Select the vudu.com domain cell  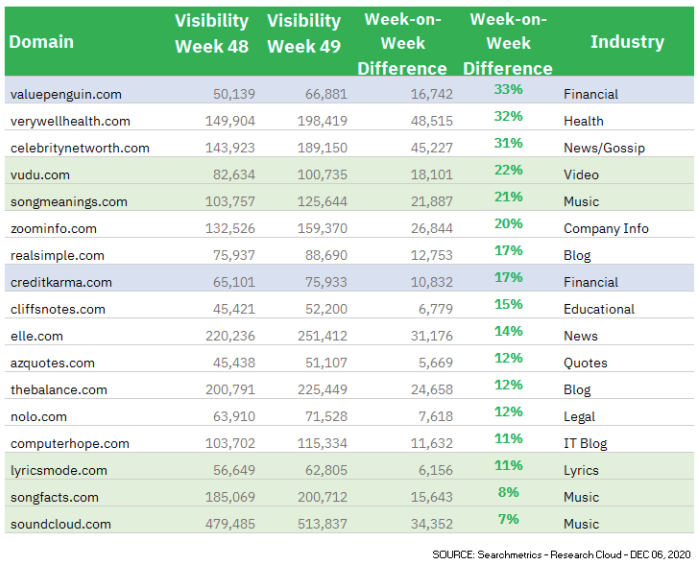pyautogui.click(x=40, y=175)
